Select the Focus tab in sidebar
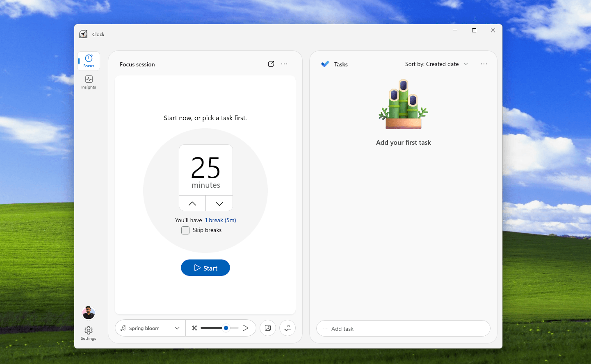591x364 pixels. [88, 61]
